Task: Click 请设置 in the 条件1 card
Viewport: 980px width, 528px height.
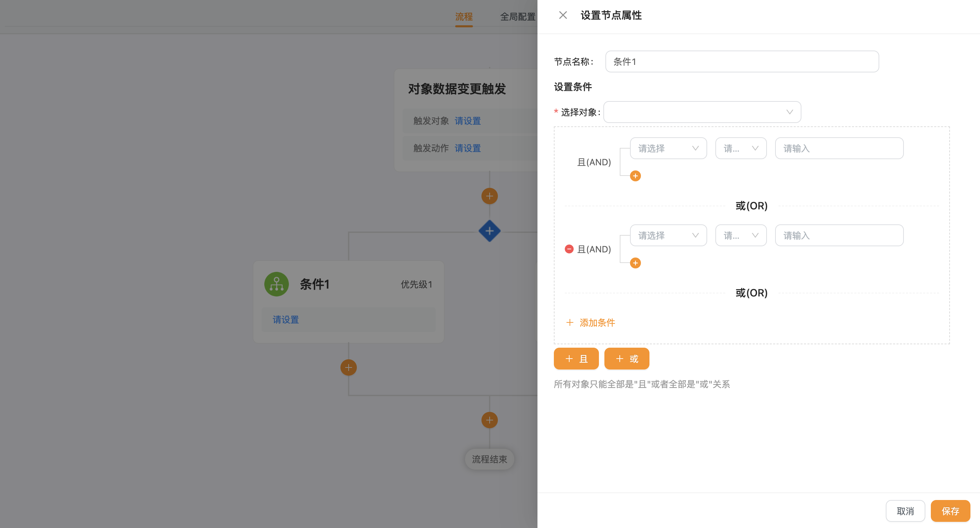Action: pyautogui.click(x=286, y=320)
